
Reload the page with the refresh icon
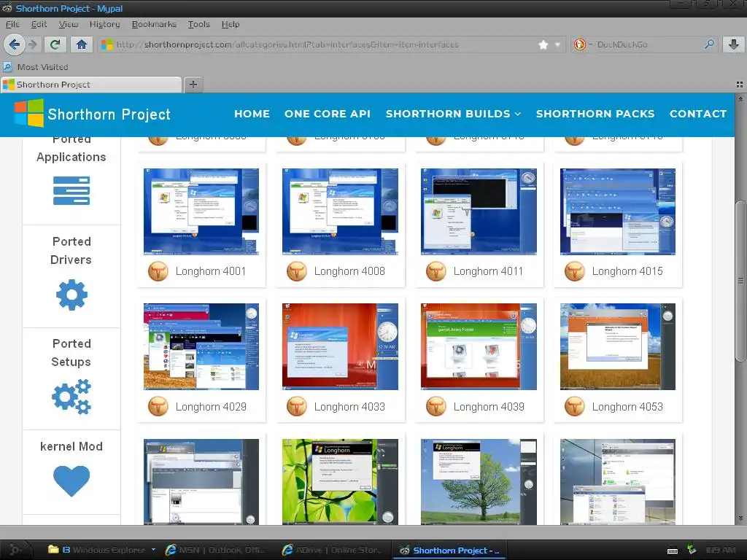55,44
